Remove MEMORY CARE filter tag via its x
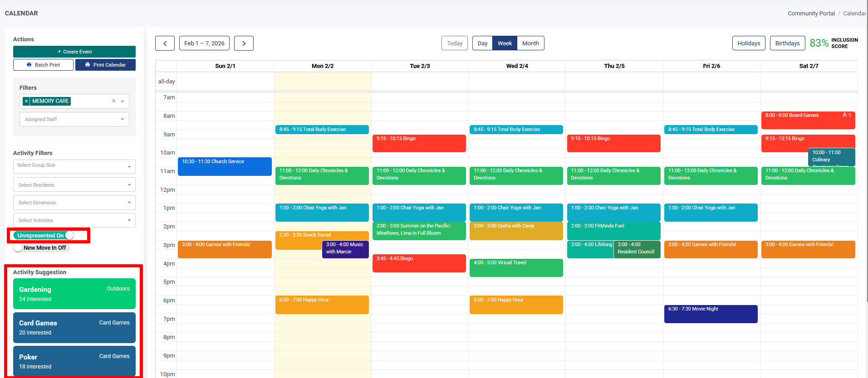The width and height of the screenshot is (868, 378). (x=26, y=101)
